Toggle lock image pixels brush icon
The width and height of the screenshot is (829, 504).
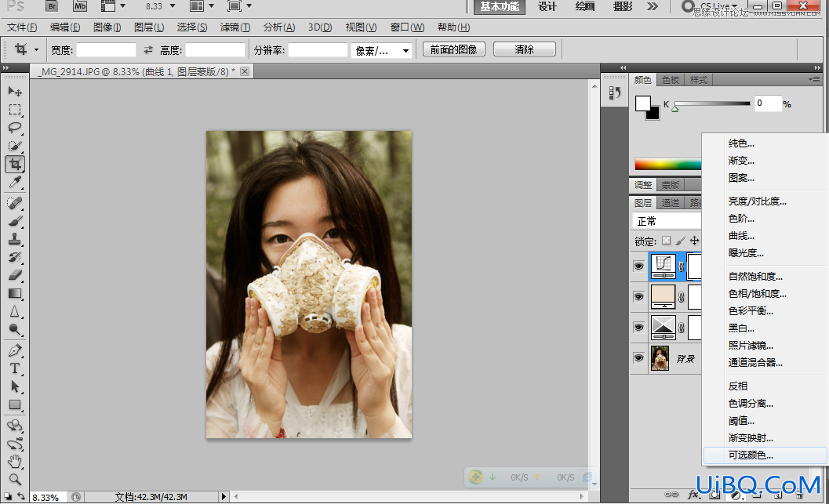coord(681,241)
